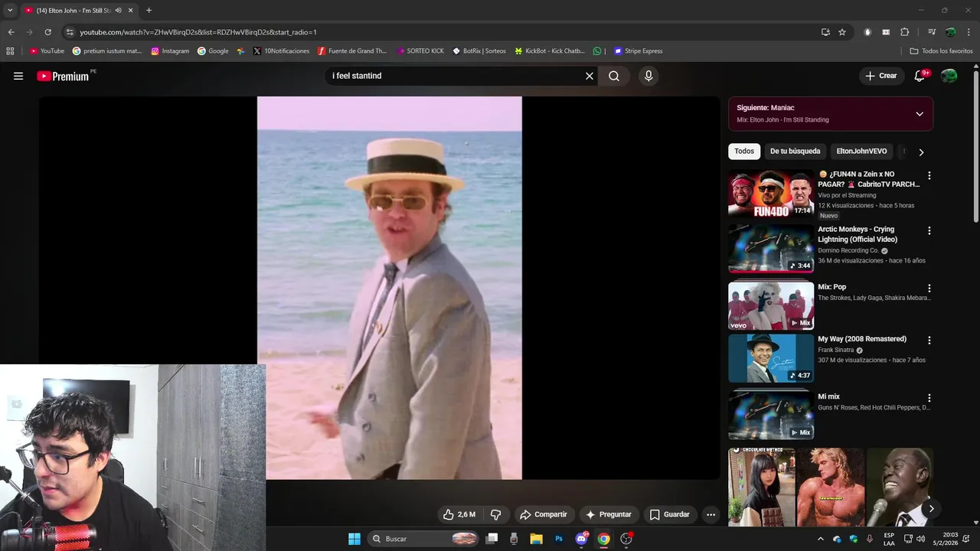The image size is (980, 551).
Task: Open the Chrome extensions puzzle icon
Action: (904, 32)
